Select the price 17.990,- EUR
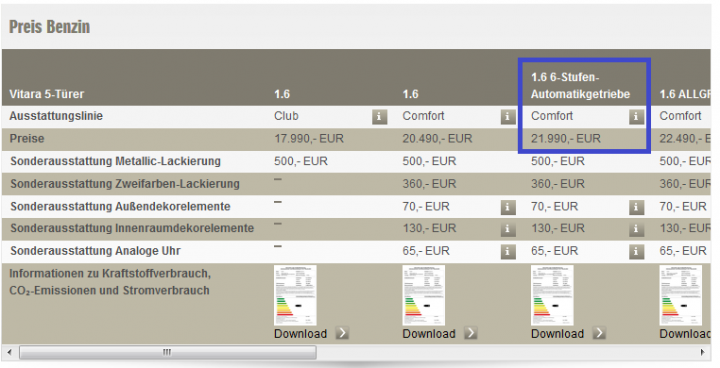Image resolution: width=720 pixels, height=368 pixels. [x=309, y=139]
